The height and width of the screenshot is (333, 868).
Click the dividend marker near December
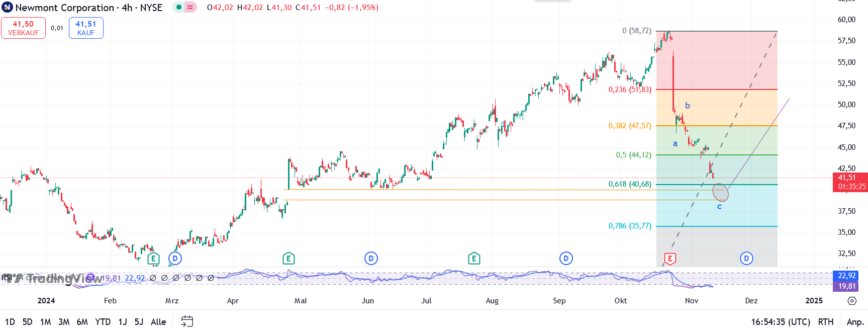pyautogui.click(x=746, y=259)
